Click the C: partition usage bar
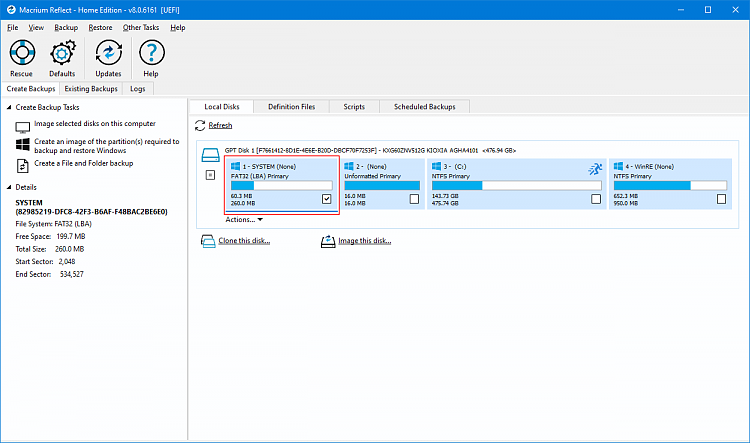The width and height of the screenshot is (750, 443). click(x=517, y=186)
